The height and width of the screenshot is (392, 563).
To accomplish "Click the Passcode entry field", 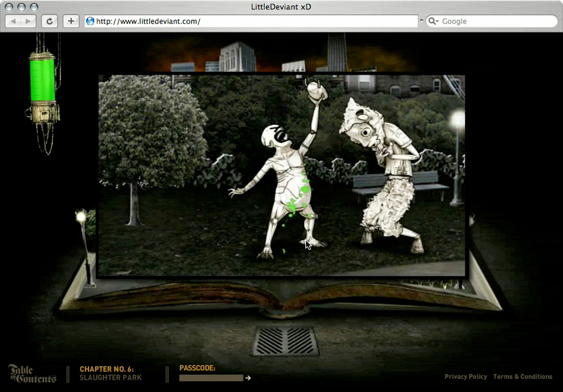I will point(211,378).
